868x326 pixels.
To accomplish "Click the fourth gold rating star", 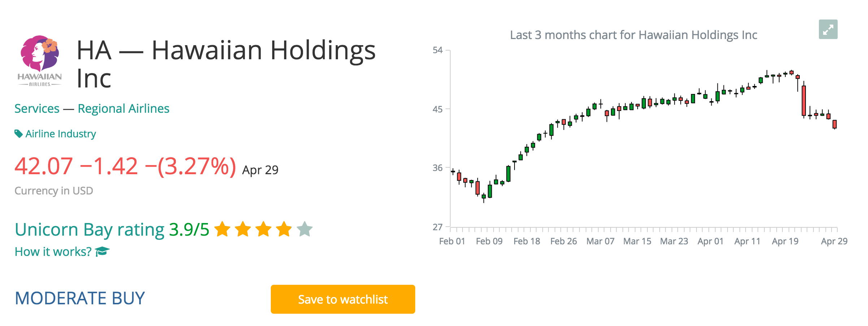I will (x=284, y=229).
